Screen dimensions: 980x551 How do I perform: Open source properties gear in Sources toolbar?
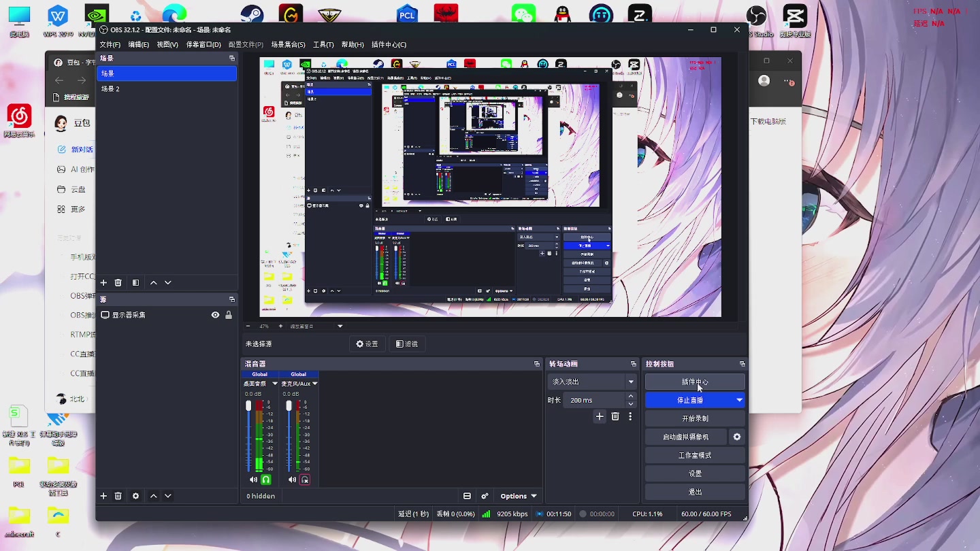pyautogui.click(x=135, y=497)
